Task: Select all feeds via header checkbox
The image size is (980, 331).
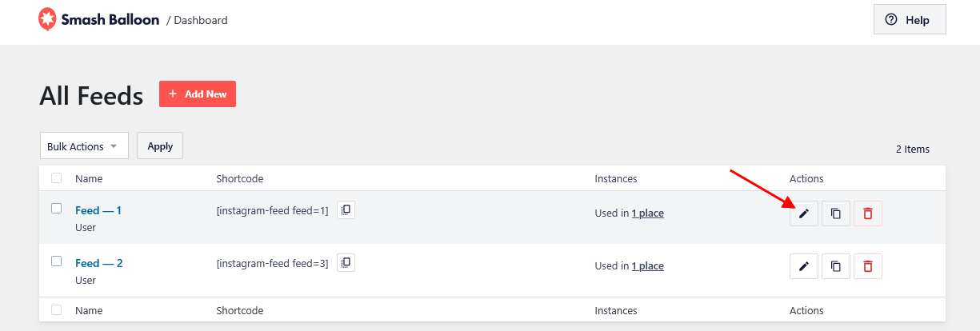Action: pyautogui.click(x=56, y=177)
